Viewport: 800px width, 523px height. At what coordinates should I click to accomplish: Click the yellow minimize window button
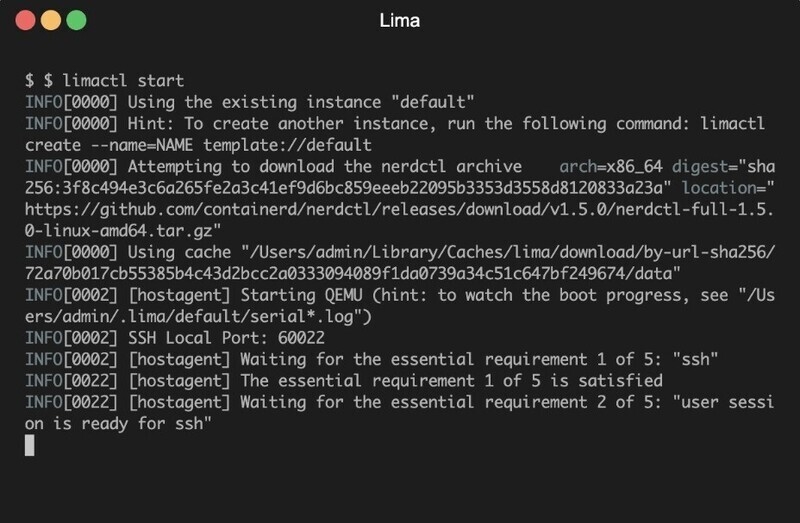click(50, 20)
